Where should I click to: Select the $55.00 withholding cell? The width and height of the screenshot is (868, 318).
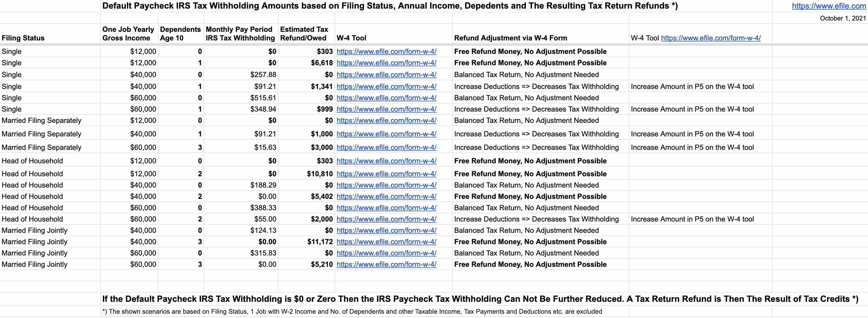click(x=241, y=219)
